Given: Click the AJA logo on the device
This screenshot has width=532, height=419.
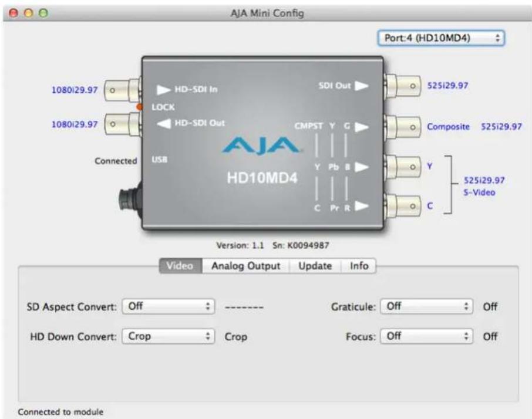Looking at the screenshot, I should coord(261,146).
